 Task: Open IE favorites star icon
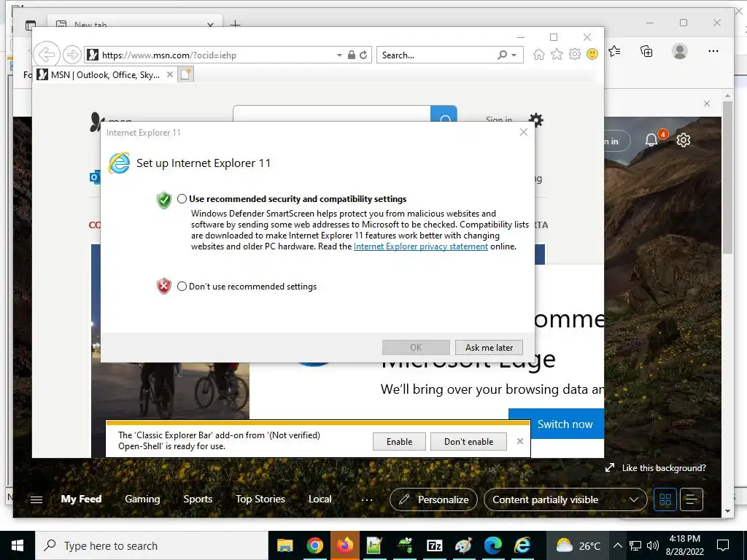point(557,54)
